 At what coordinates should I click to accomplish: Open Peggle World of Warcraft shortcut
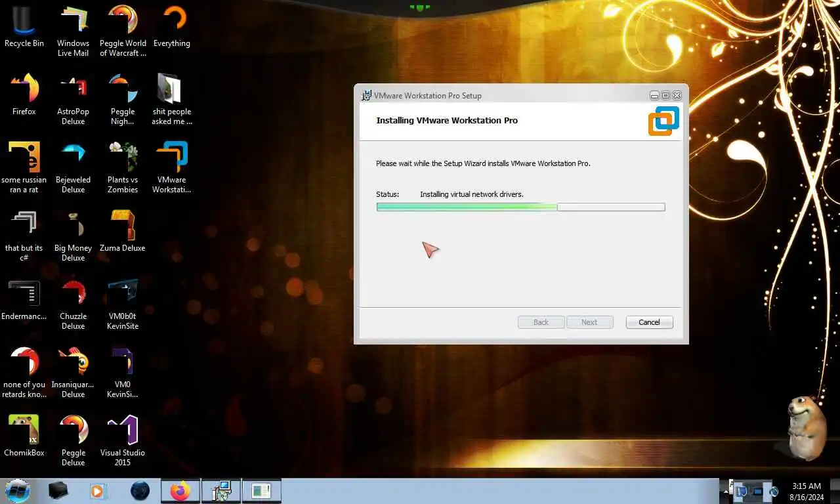(123, 31)
